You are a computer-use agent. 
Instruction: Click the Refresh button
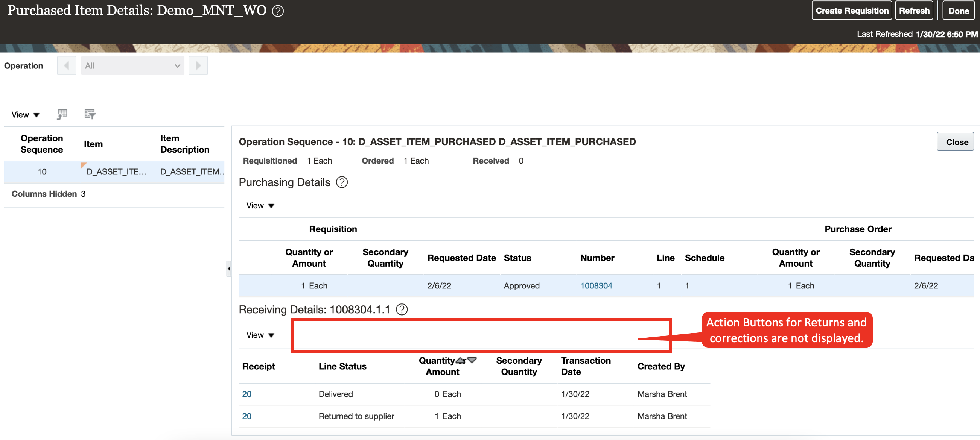(x=914, y=11)
